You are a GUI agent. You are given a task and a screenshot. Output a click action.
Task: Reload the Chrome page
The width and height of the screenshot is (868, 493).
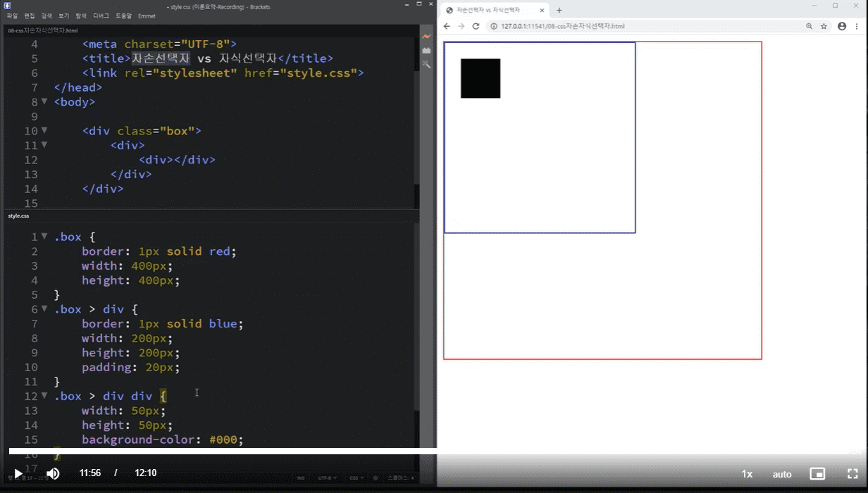tap(476, 26)
